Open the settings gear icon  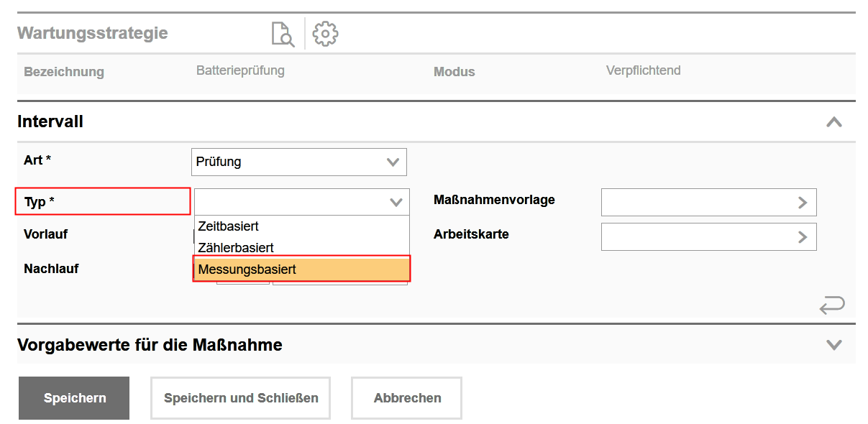[x=326, y=34]
